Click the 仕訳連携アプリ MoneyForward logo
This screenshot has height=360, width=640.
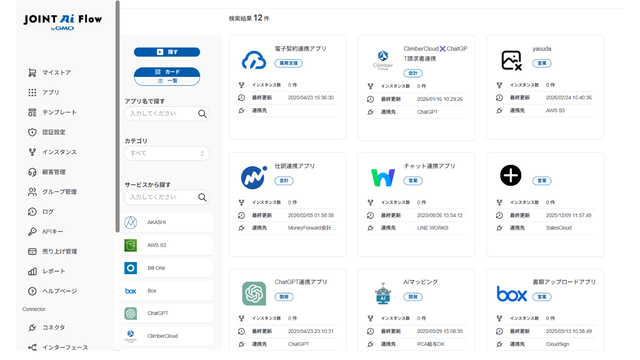(254, 178)
